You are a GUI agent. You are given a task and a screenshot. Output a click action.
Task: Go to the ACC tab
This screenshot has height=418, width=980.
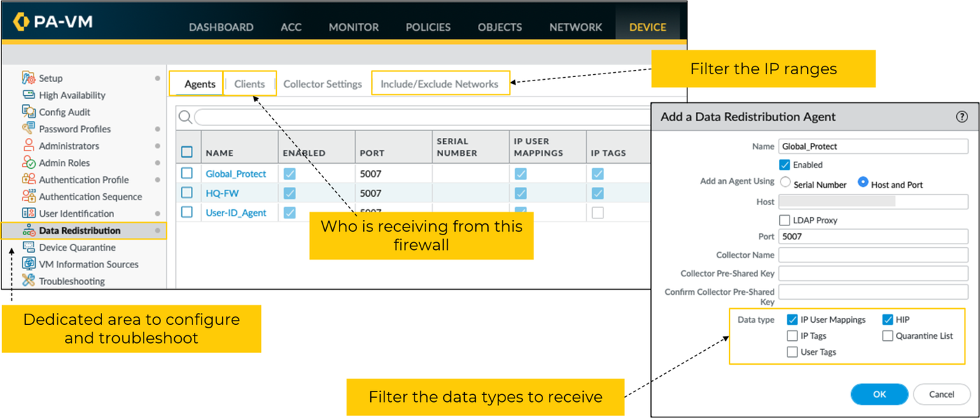[291, 27]
